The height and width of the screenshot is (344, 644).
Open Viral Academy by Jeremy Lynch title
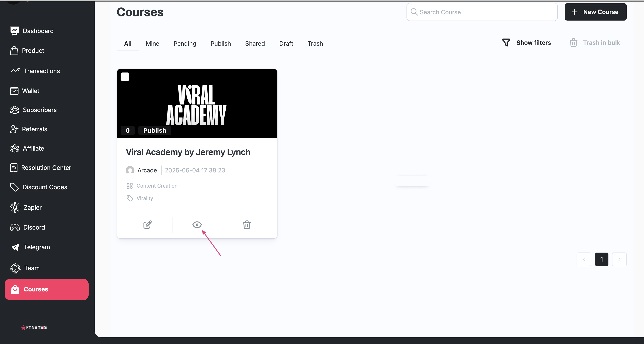click(188, 152)
